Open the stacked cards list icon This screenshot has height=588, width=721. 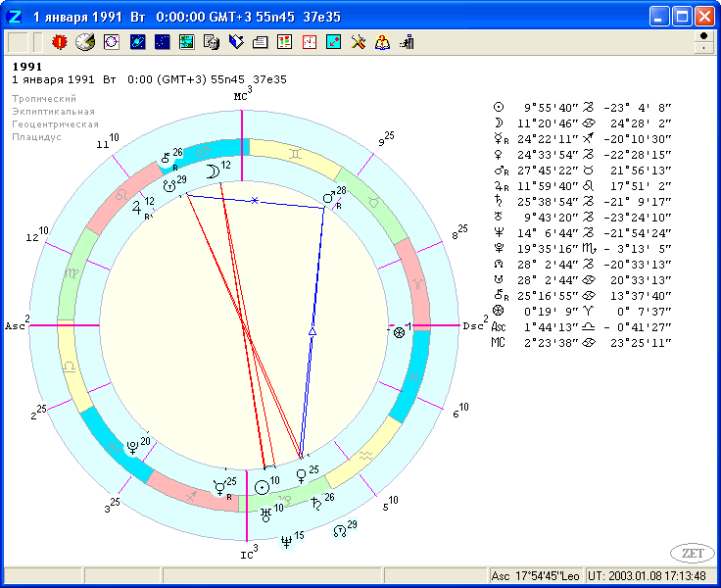pyautogui.click(x=261, y=42)
